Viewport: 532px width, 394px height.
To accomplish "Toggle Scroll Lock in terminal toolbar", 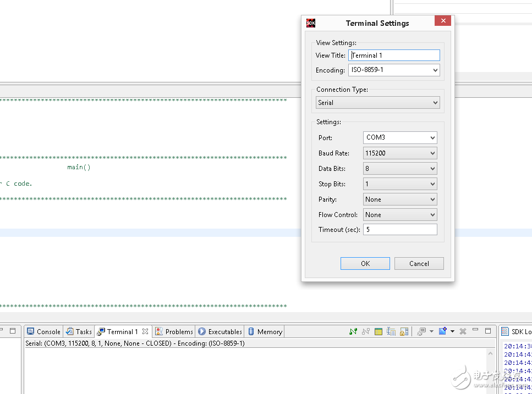I will click(x=404, y=331).
